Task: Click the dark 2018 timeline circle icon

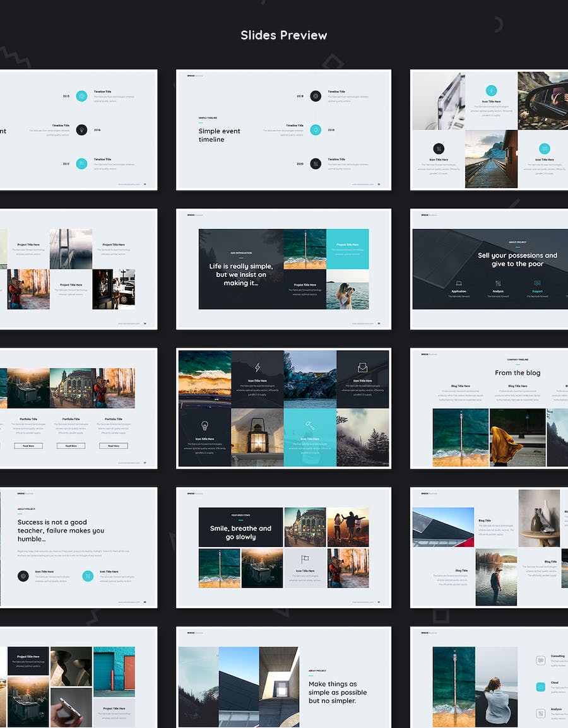Action: [x=316, y=96]
